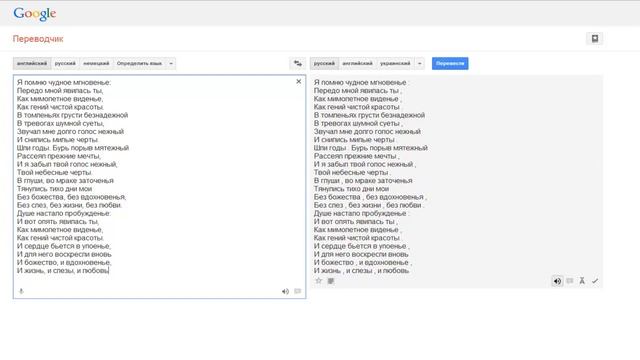This screenshot has width=640, height=360.
Task: Select английский as source language
Action: (32, 63)
